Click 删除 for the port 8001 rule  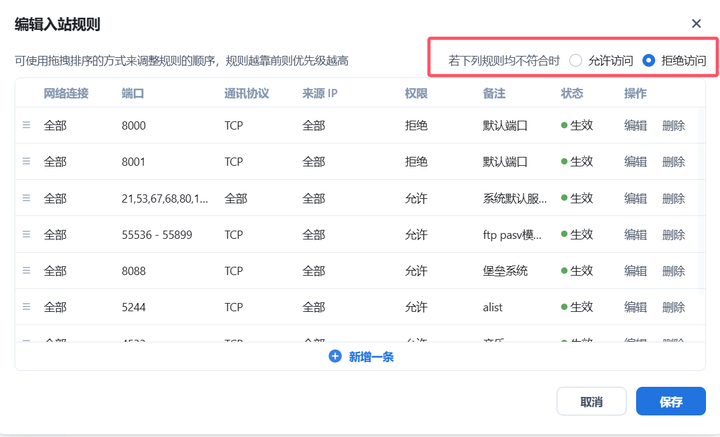tap(673, 162)
